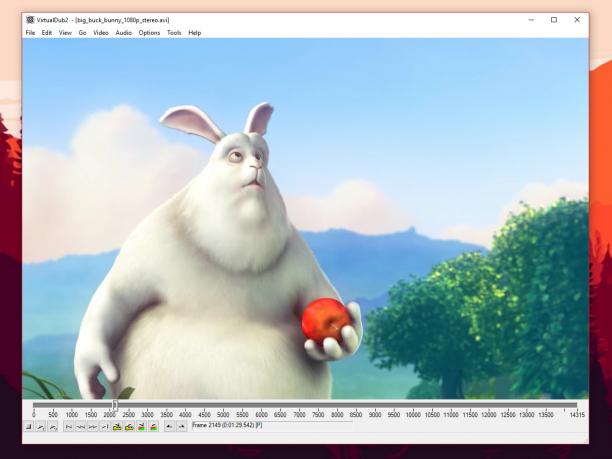Open the View menu
This screenshot has height=459, width=612.
(x=65, y=33)
